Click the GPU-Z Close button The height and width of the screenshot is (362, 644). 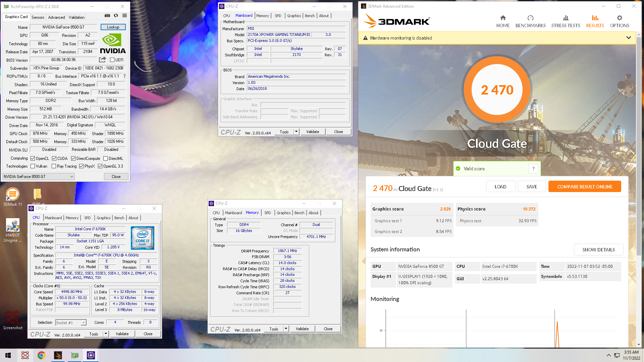(x=116, y=177)
